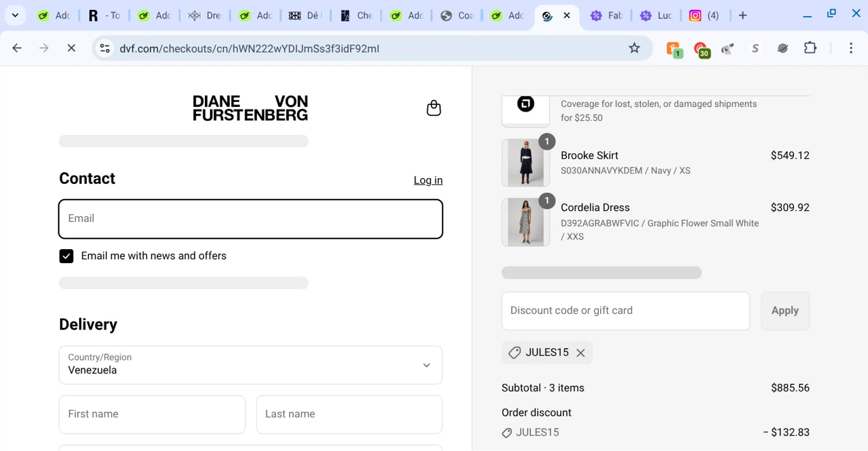Toggle 'Email me with news and offers' checkbox
This screenshot has height=451, width=868.
(x=67, y=256)
